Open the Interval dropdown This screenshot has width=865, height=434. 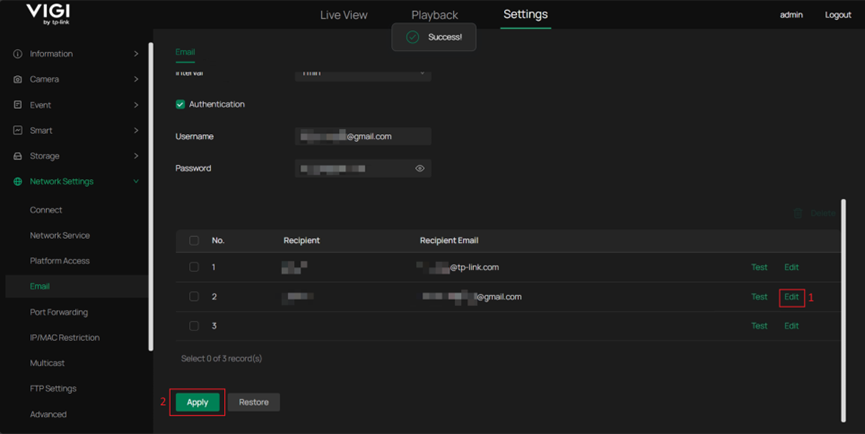coord(362,73)
